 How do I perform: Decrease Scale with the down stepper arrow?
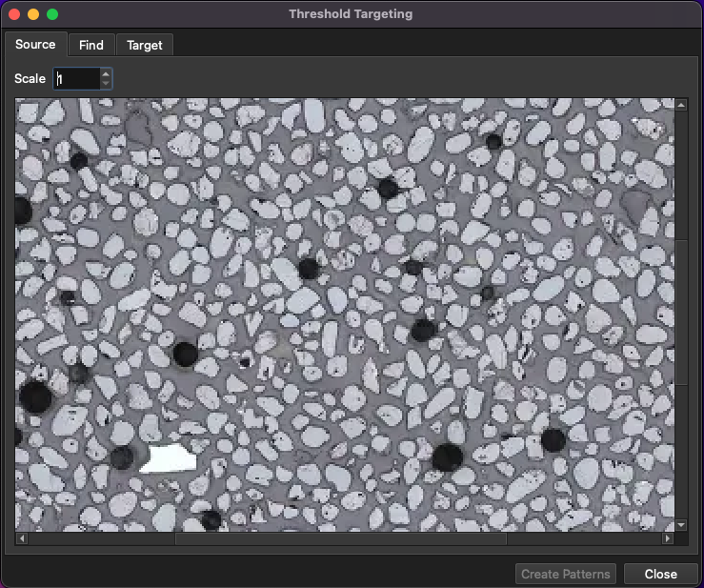(x=106, y=83)
